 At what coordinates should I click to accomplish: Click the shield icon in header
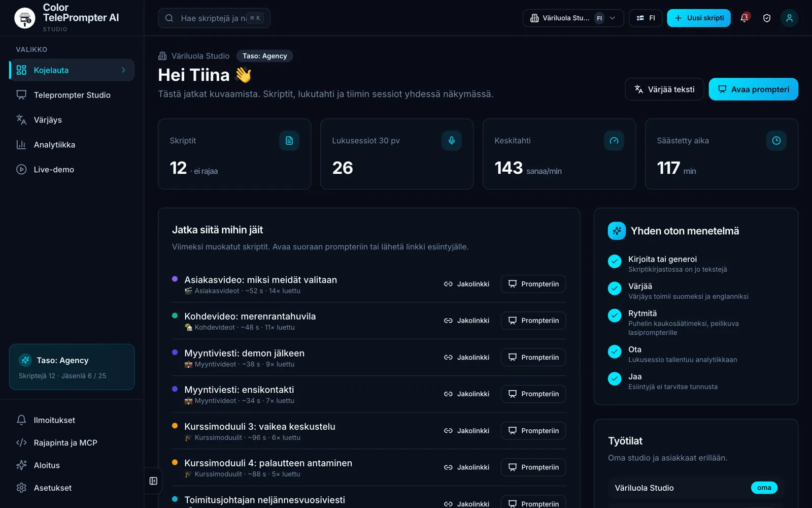(x=767, y=18)
